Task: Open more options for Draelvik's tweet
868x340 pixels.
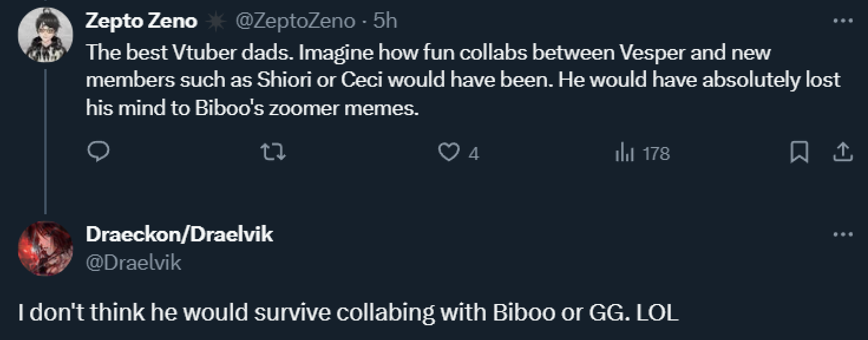Action: coord(843,234)
